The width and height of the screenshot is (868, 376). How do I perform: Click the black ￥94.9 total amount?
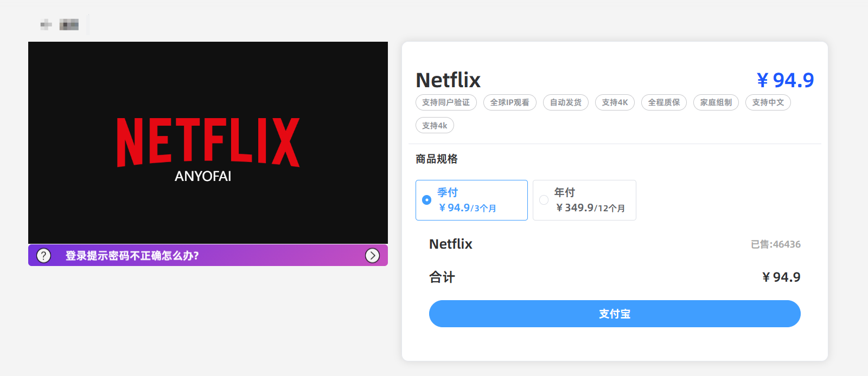781,277
